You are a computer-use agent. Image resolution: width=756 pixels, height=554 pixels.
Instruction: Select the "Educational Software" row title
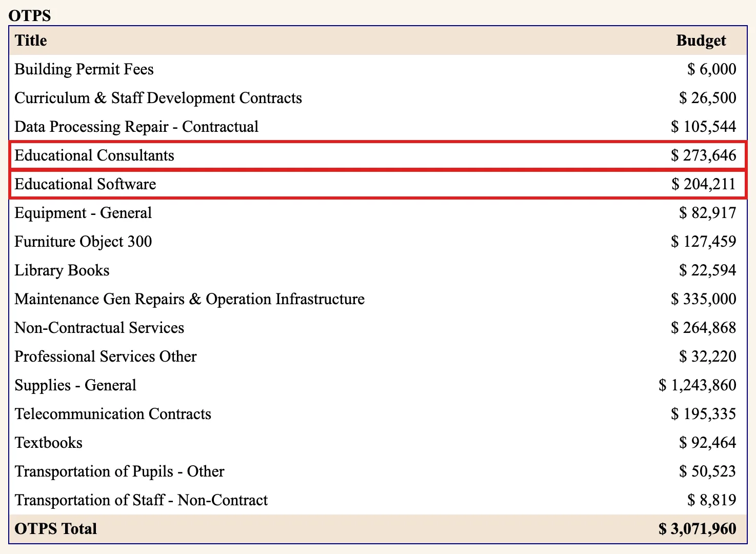point(85,184)
